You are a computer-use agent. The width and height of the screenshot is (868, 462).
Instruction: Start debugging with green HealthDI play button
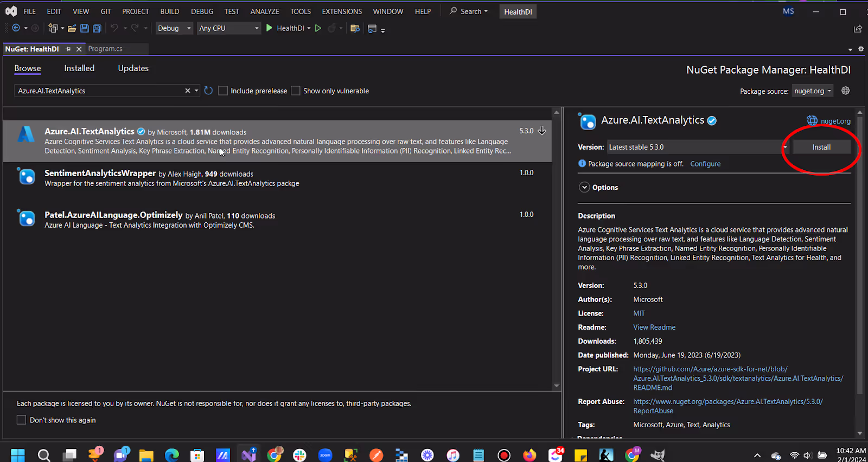pos(270,28)
